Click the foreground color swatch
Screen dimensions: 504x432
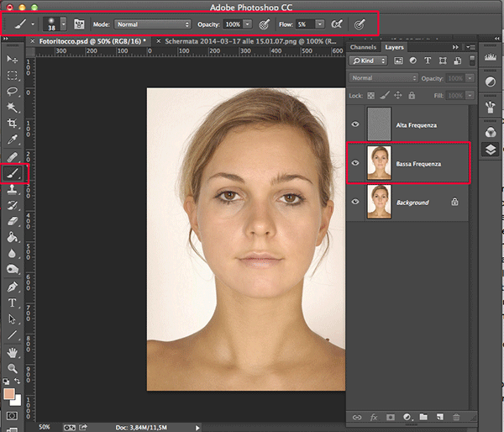pyautogui.click(x=10, y=393)
